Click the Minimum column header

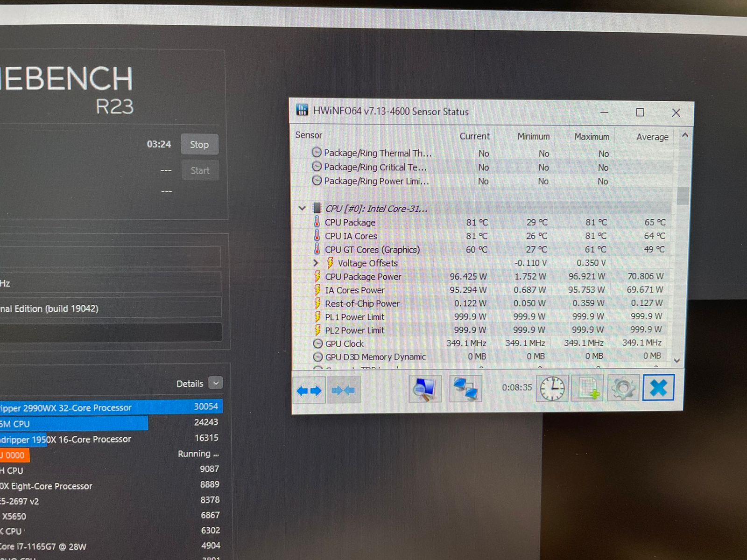point(534,136)
